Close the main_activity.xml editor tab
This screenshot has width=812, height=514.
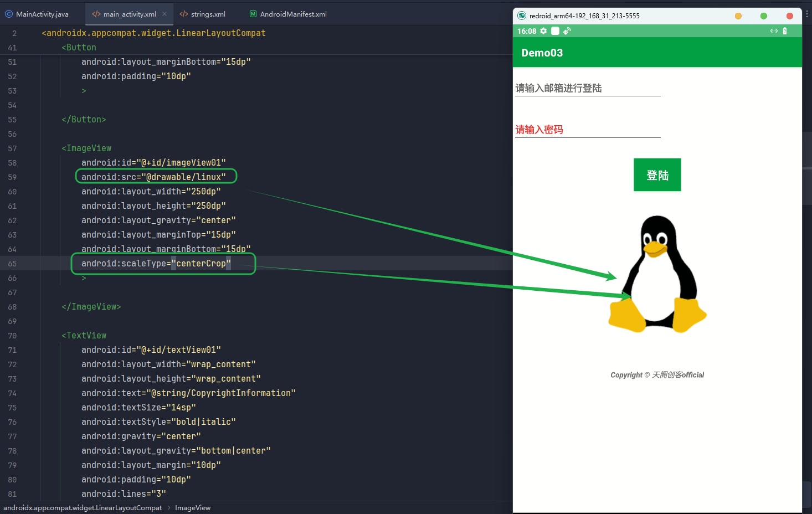pos(165,14)
